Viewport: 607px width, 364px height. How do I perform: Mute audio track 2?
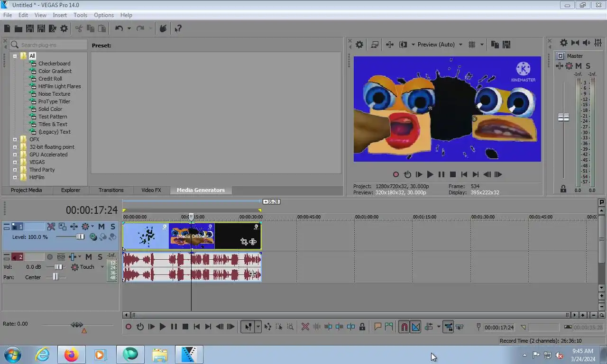click(88, 257)
